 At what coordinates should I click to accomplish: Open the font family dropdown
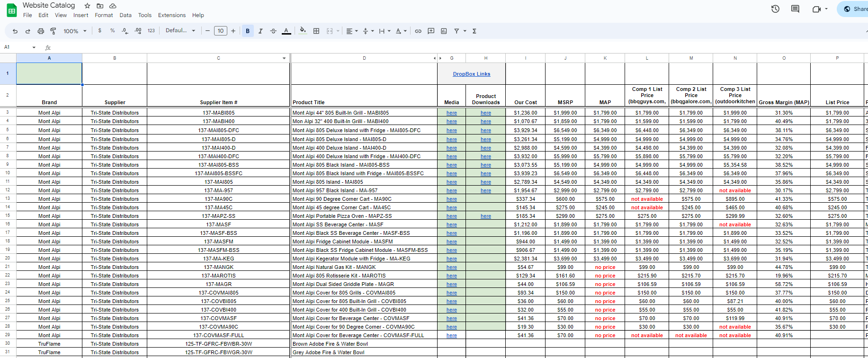pyautogui.click(x=180, y=31)
